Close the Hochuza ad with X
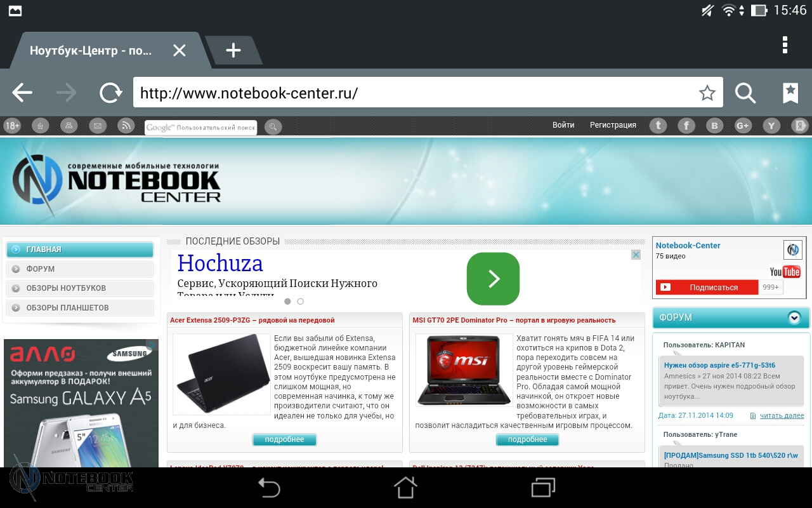Screen dimensions: 812x508 636,255
